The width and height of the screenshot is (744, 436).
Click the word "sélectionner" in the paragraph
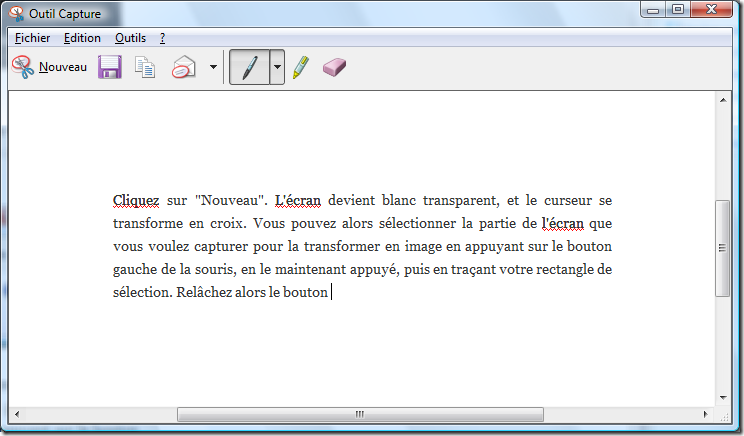[417, 223]
